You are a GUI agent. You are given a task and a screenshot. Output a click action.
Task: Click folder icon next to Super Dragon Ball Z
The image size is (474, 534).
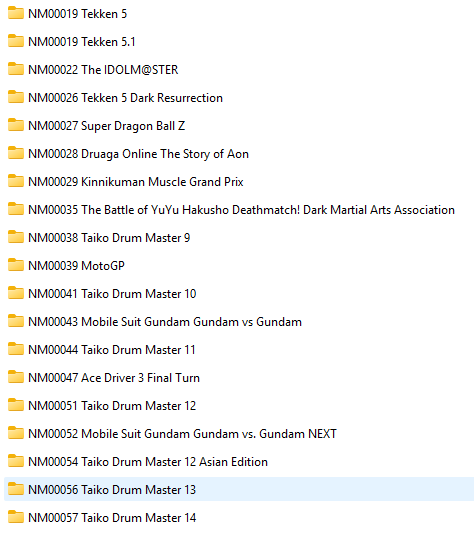pyautogui.click(x=16, y=125)
